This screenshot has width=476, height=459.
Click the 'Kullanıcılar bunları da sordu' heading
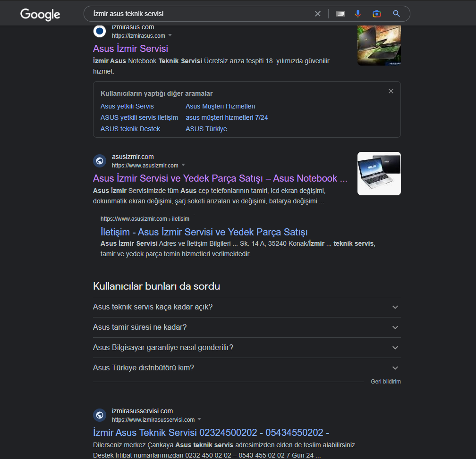click(157, 286)
